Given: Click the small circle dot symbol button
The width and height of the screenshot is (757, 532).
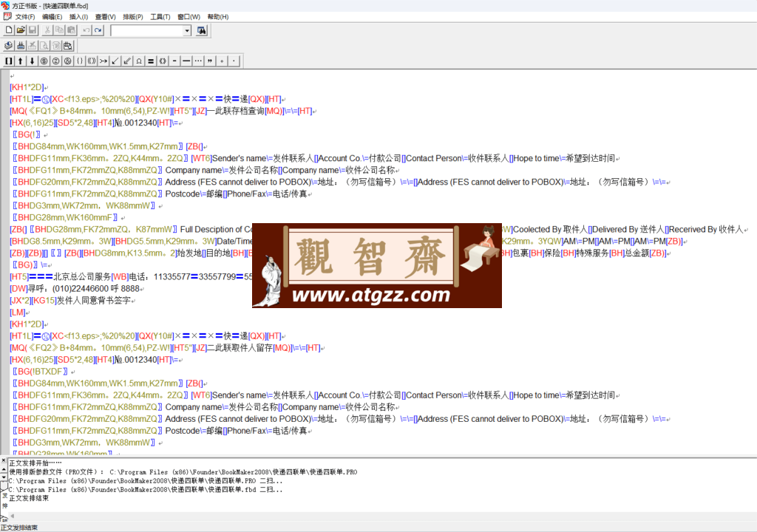Looking at the screenshot, I should 222,61.
